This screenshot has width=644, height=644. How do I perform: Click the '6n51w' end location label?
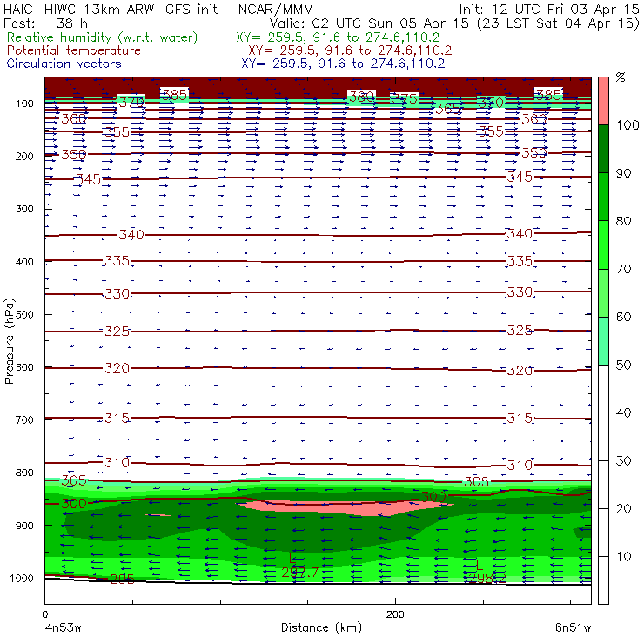click(x=573, y=628)
